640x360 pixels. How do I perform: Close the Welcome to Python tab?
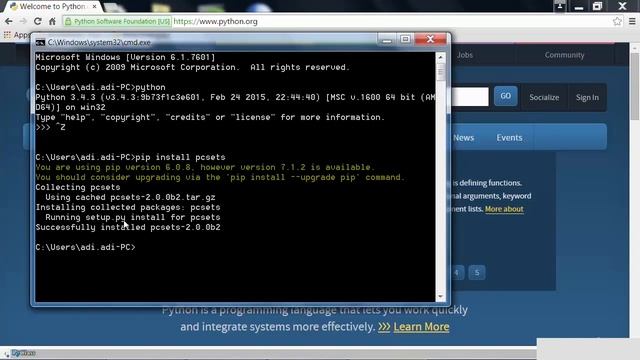click(x=95, y=7)
